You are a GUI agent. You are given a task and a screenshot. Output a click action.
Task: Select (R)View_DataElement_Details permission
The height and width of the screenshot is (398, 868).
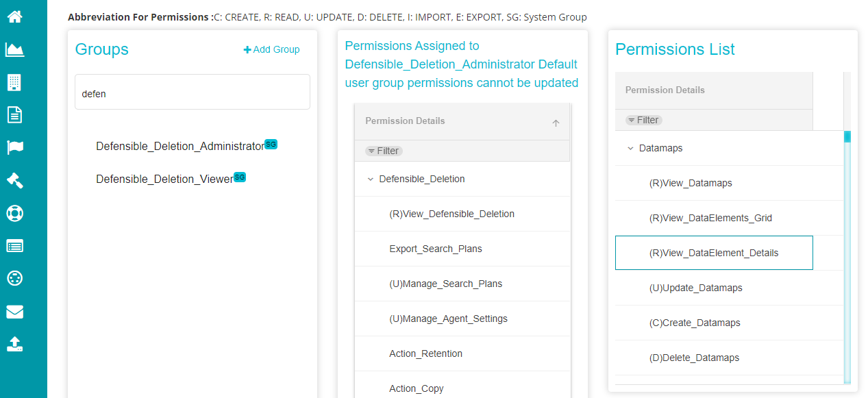714,253
